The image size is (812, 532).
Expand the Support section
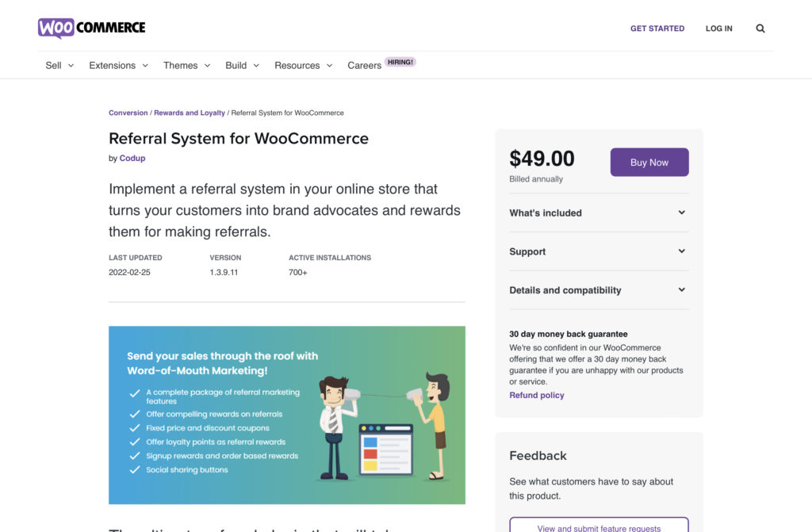click(599, 252)
